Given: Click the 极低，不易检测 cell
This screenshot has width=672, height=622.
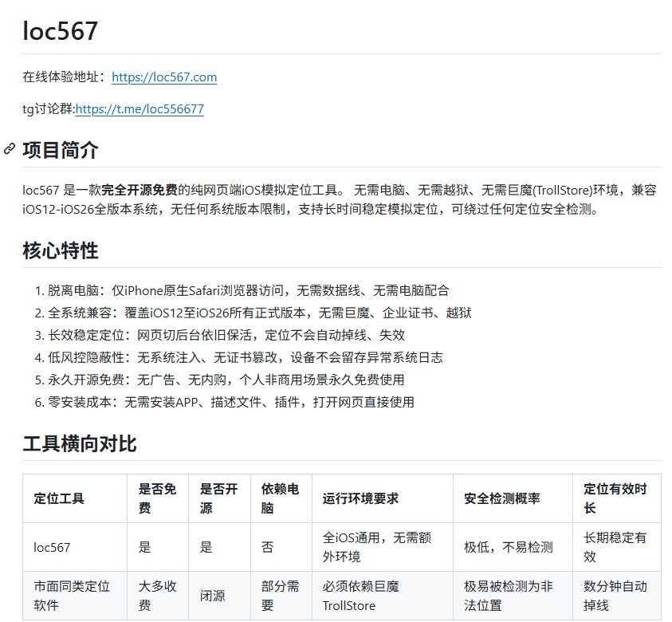Looking at the screenshot, I should 513,547.
